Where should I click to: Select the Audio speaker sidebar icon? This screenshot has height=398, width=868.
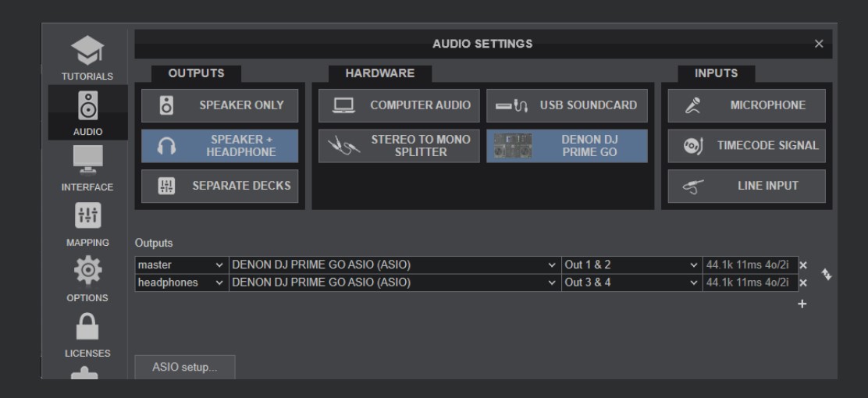coord(87,111)
